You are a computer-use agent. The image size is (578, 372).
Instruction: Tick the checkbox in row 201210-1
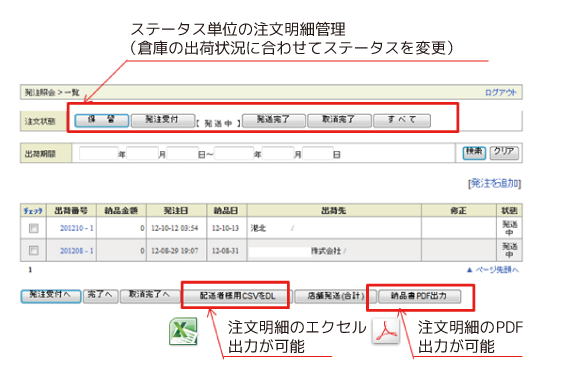[34, 228]
